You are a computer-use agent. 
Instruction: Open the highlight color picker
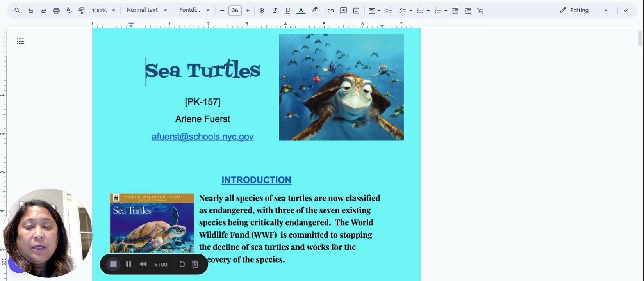pyautogui.click(x=314, y=11)
